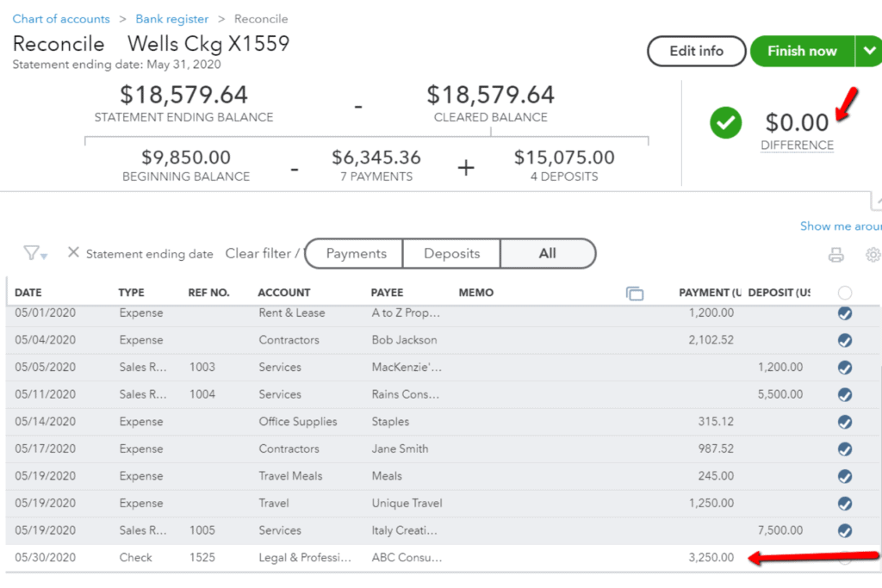Image resolution: width=882 pixels, height=588 pixels.
Task: Click the copy icon in the column header
Action: coord(635,294)
